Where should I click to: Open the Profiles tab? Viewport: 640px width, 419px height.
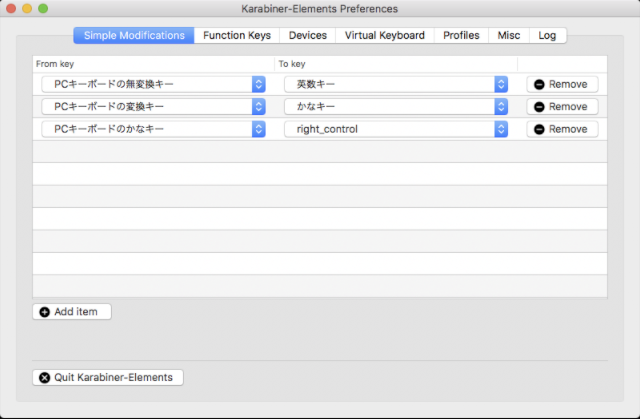click(x=461, y=35)
